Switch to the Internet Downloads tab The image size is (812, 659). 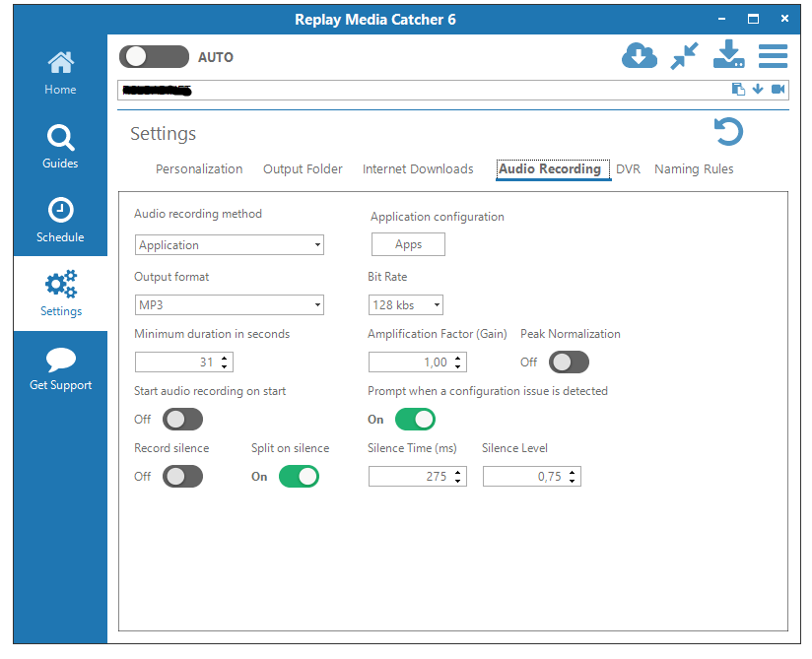tap(418, 169)
